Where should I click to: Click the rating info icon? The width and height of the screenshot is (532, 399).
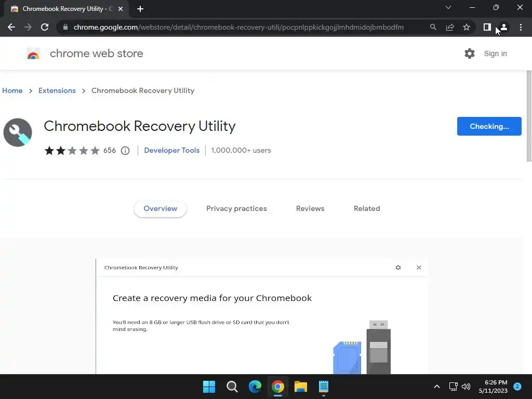coord(125,151)
